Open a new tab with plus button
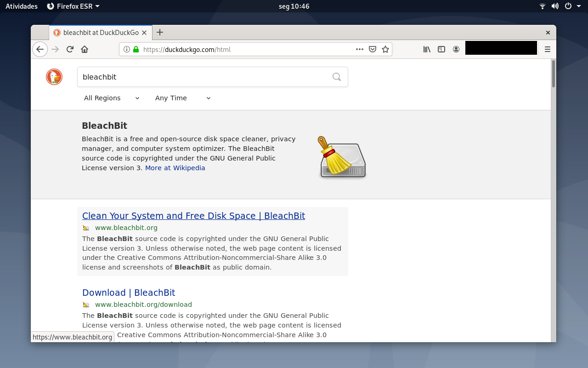Screen dimensions: 588x368 [x=160, y=32]
